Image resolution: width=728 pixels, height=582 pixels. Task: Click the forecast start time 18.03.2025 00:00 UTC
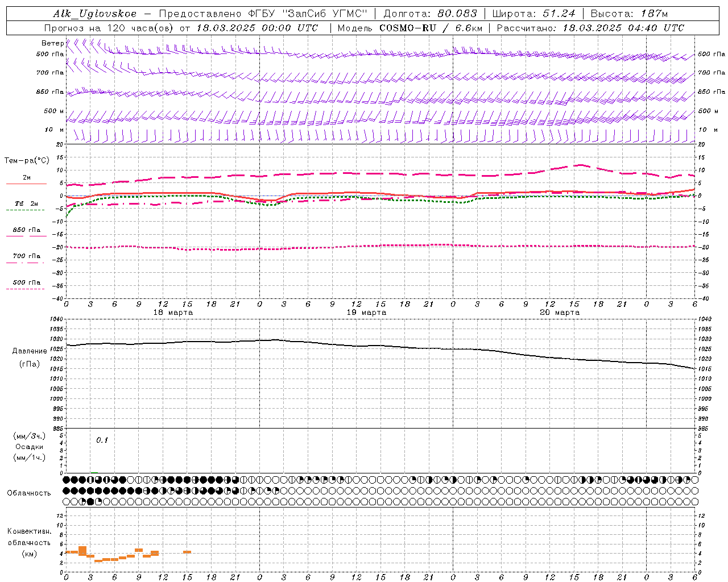(257, 28)
